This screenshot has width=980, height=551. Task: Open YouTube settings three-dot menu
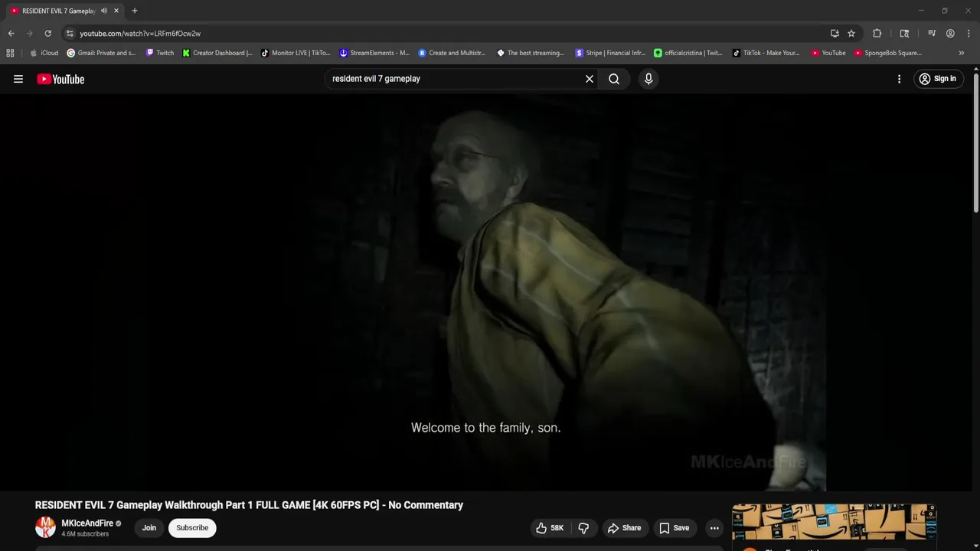(899, 79)
